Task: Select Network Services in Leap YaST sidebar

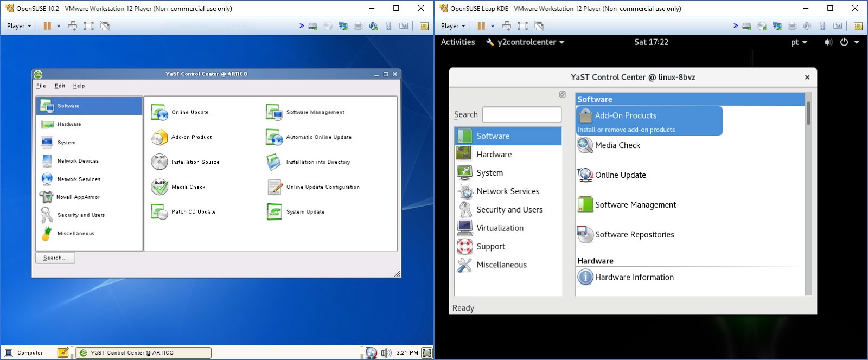Action: coord(508,191)
